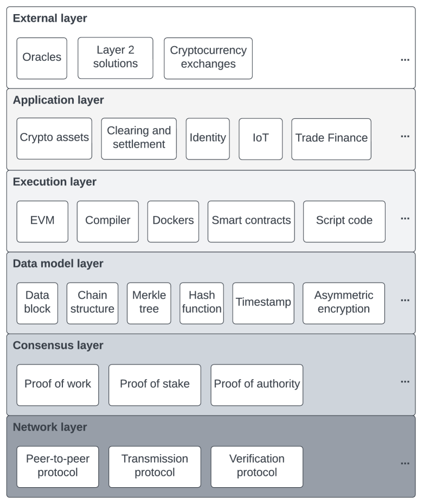Select the Smart contracts box
Viewport: 423px width, 504px height.
(251, 221)
